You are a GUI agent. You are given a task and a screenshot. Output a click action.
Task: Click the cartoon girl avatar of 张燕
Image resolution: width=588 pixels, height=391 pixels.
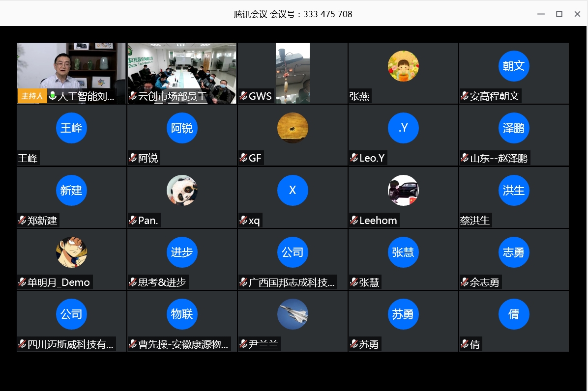[x=403, y=66]
